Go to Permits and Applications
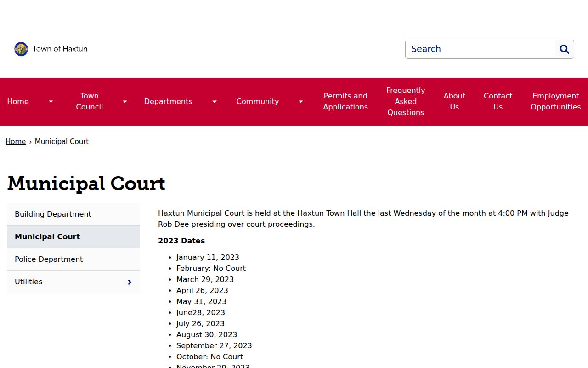Image resolution: width=588 pixels, height=368 pixels. 345,102
